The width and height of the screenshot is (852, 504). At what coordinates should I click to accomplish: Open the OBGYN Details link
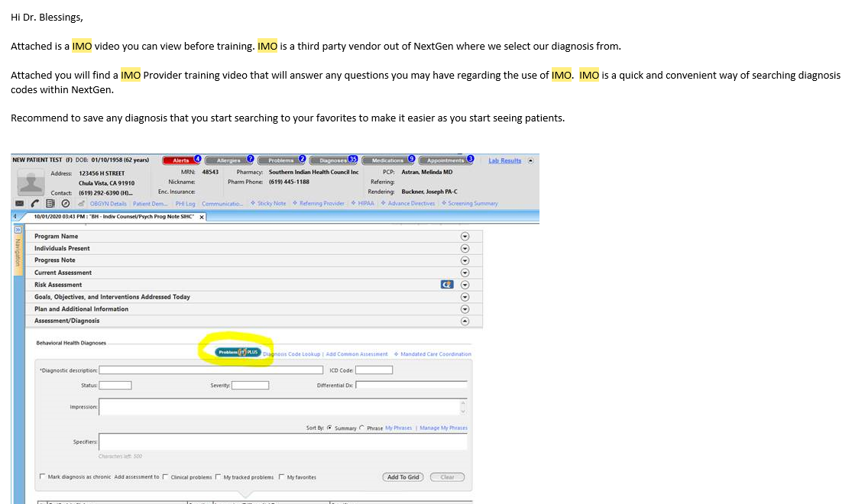click(x=109, y=204)
